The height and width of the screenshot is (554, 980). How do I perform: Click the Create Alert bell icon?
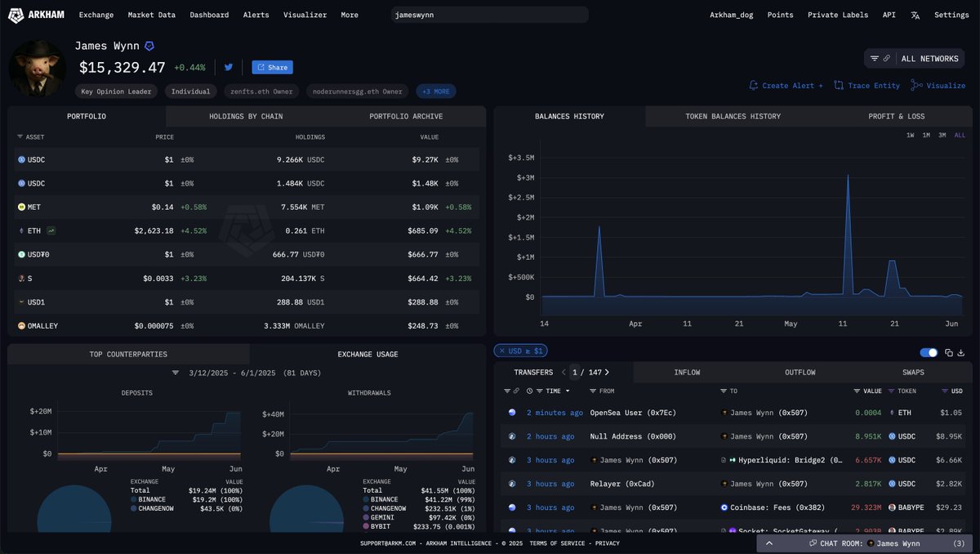click(x=754, y=85)
